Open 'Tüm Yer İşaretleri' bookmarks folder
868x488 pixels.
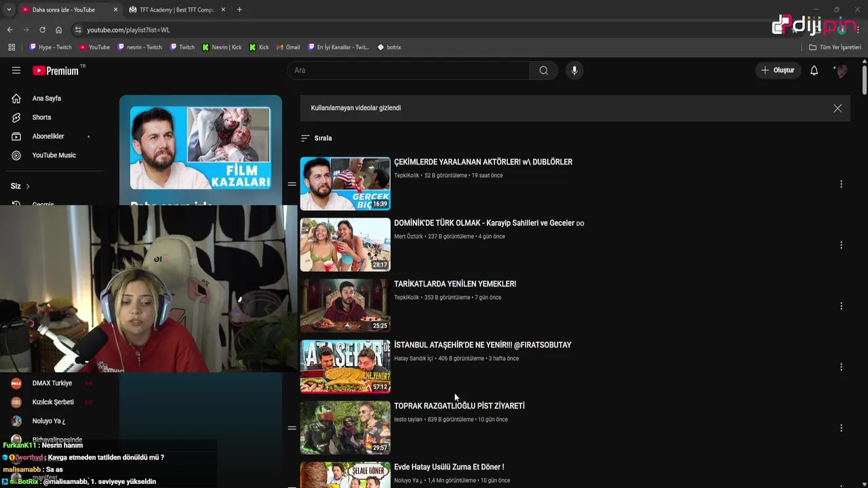835,47
